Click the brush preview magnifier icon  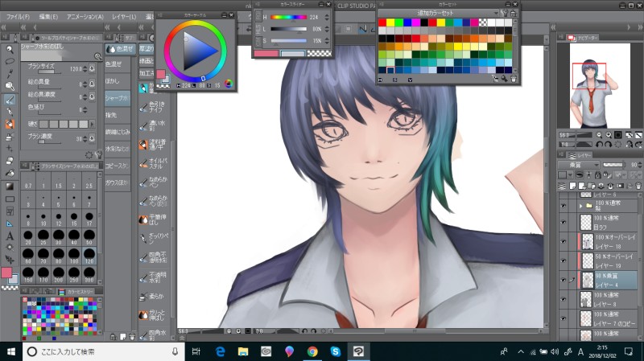point(97,56)
